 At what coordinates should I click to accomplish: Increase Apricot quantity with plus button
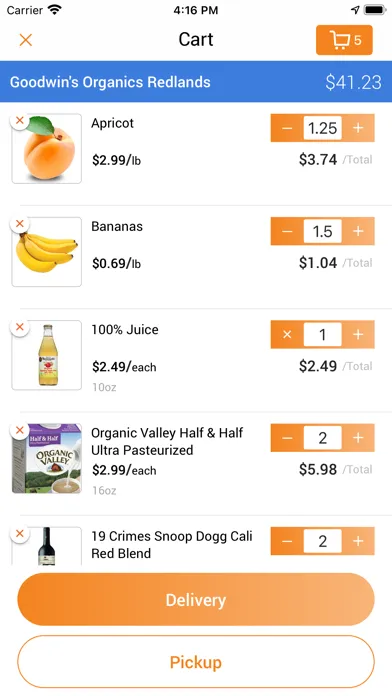coord(358,128)
